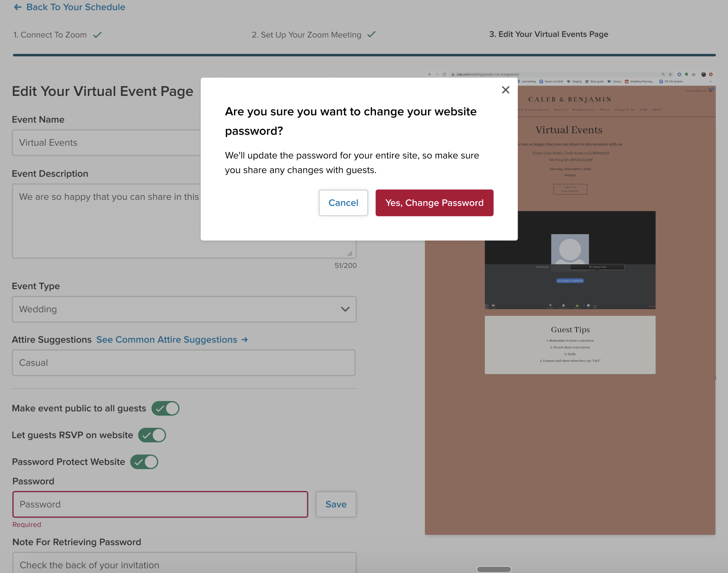Image resolution: width=728 pixels, height=573 pixels.
Task: Toggle Let guests RSVP on website
Action: point(152,435)
